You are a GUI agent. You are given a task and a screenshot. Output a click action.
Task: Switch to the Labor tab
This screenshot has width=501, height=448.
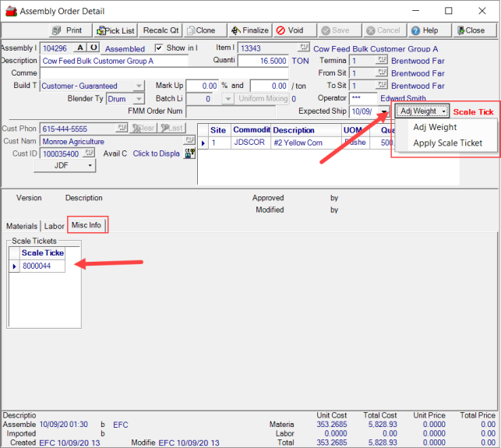[x=55, y=226]
